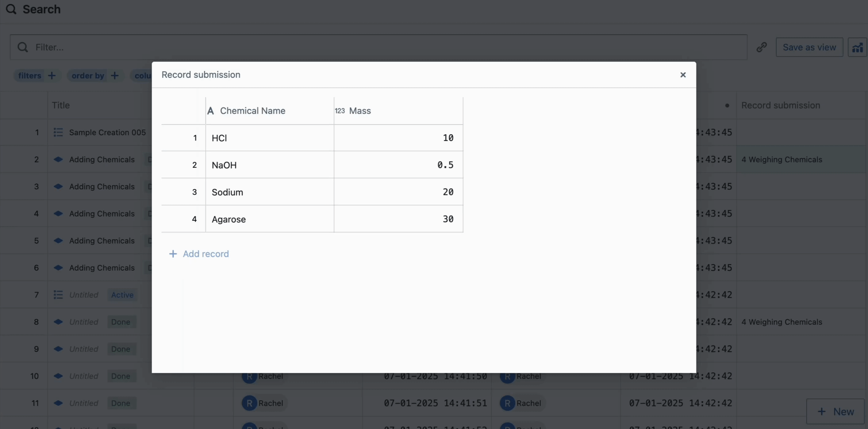Click the Search magnifier icon
868x429 pixels.
(11, 9)
